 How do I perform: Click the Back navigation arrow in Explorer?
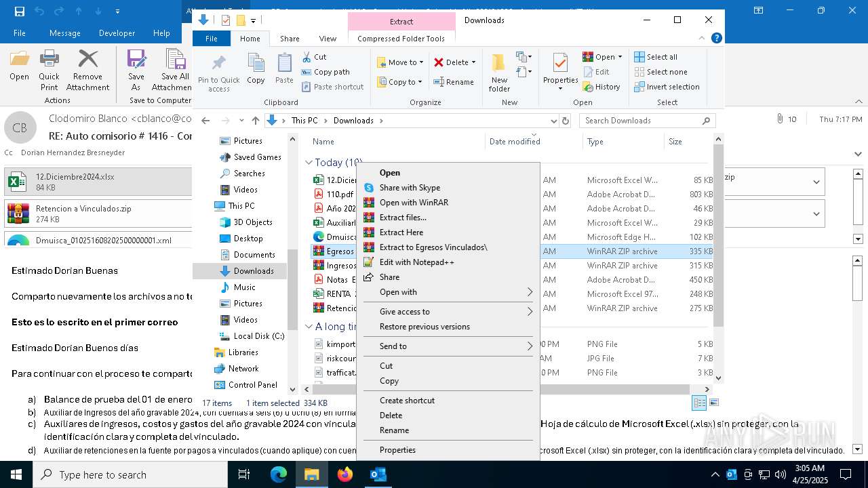click(x=205, y=121)
